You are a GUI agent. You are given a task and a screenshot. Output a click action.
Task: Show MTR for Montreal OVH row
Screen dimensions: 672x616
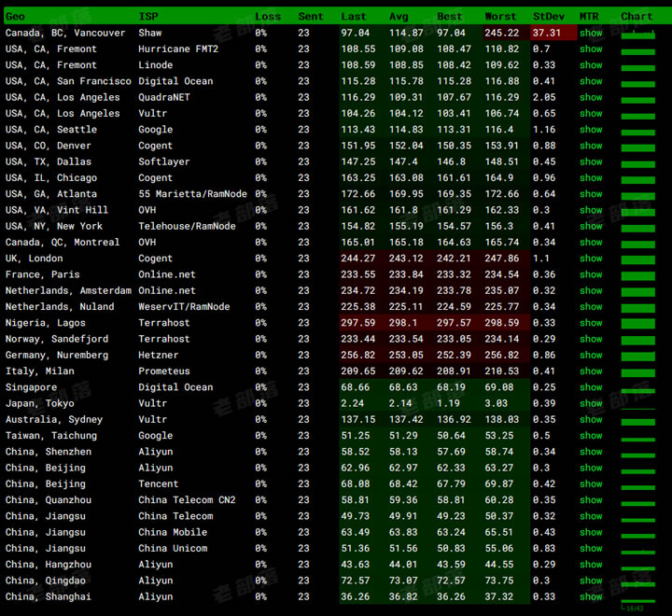591,242
